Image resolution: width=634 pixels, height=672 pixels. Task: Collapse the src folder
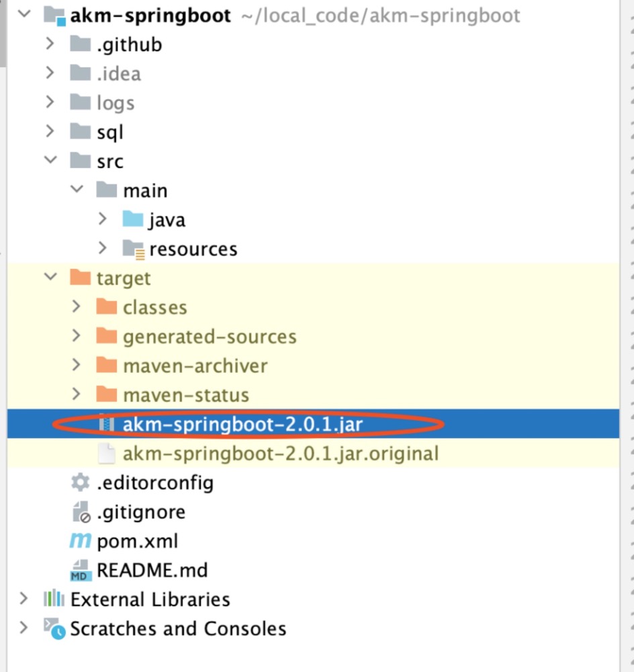pyautogui.click(x=50, y=161)
